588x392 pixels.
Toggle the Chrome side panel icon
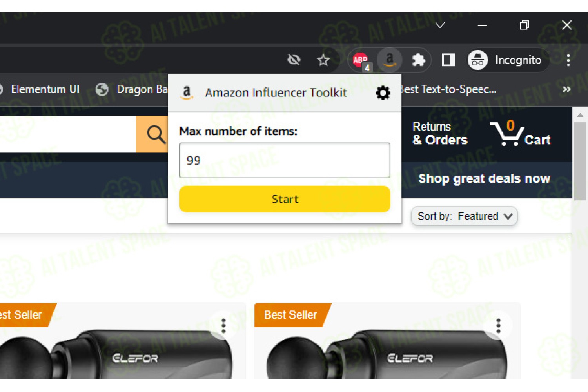point(448,60)
